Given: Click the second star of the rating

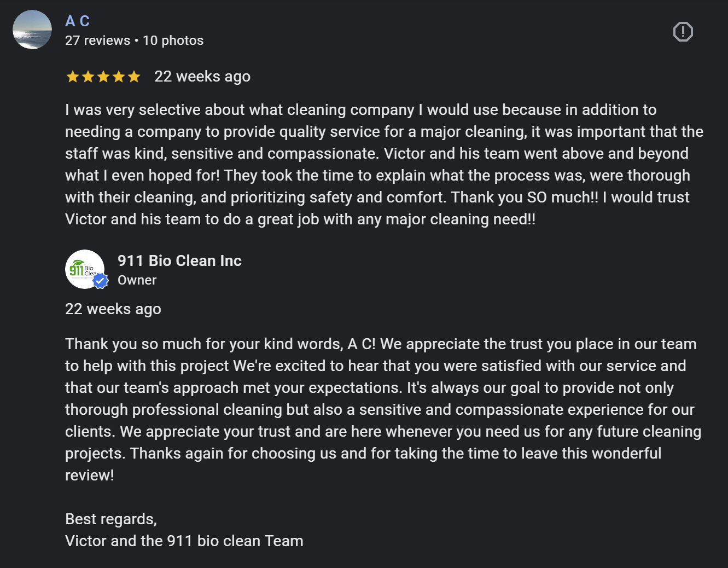Looking at the screenshot, I should tap(88, 77).
